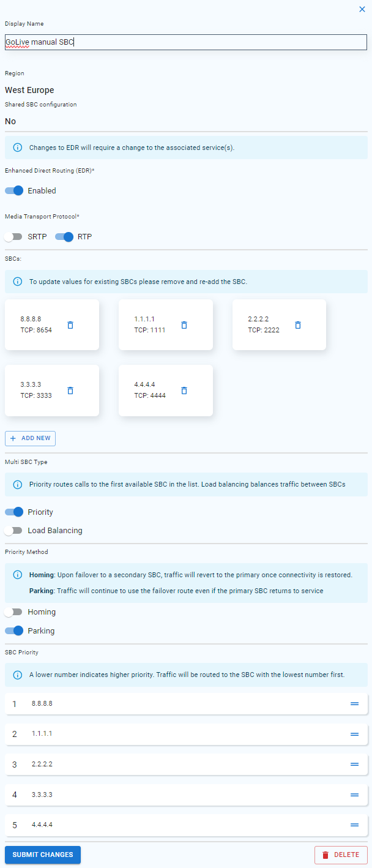The image size is (372, 868).
Task: Click info icon in Multi SBC Type notice
Action: click(17, 484)
